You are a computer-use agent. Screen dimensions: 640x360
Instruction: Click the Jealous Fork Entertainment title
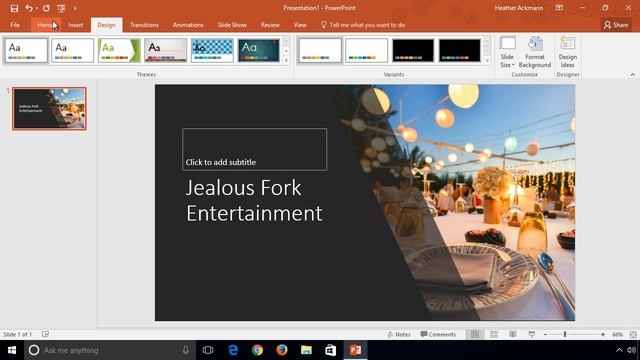(x=254, y=200)
